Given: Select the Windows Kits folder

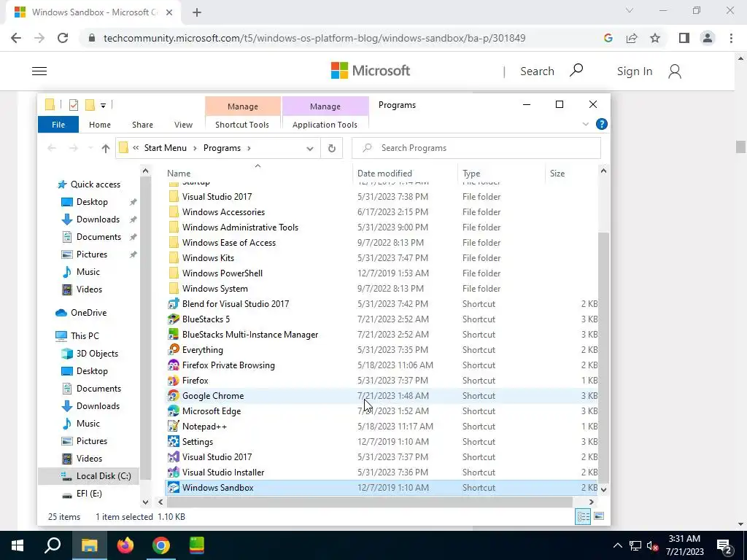Looking at the screenshot, I should [x=208, y=258].
